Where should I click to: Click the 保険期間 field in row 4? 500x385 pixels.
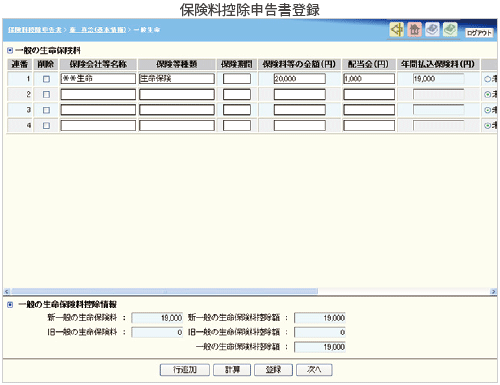tap(237, 125)
